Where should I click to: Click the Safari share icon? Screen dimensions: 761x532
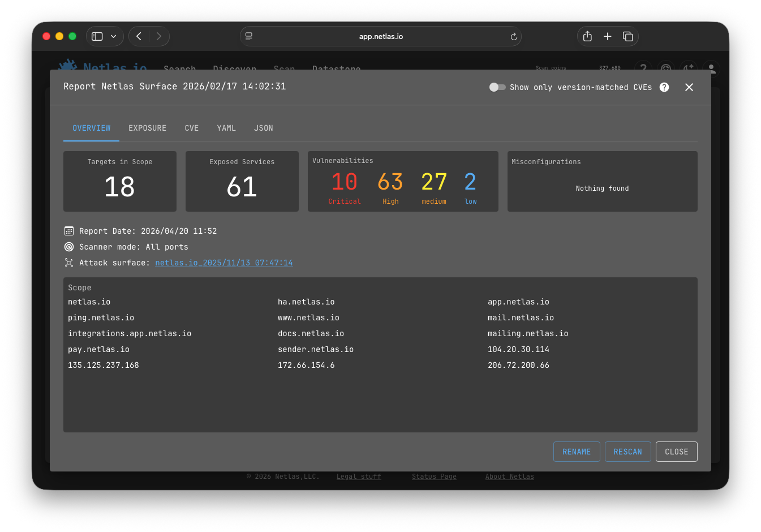(x=587, y=36)
